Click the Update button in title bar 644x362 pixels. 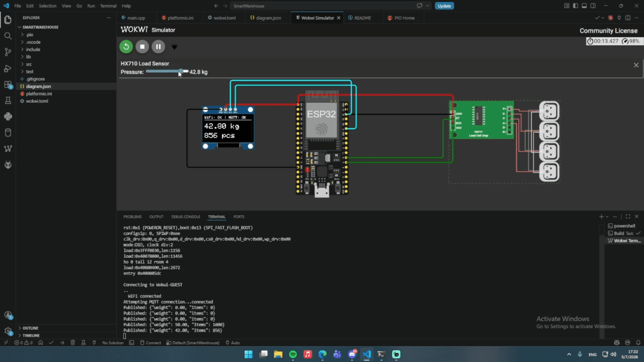[x=444, y=6]
